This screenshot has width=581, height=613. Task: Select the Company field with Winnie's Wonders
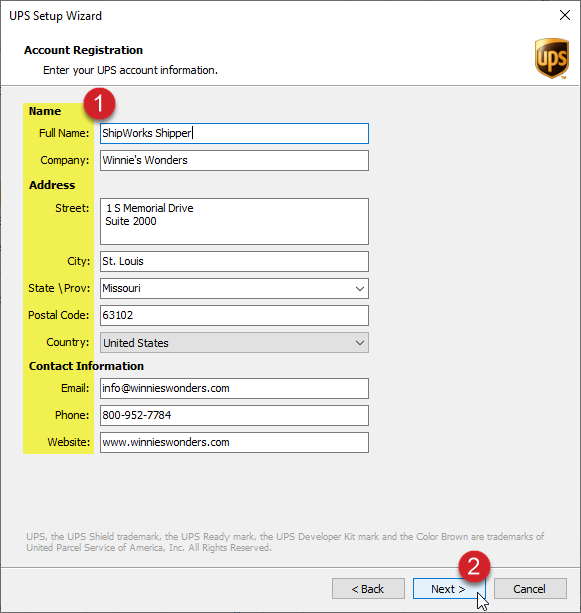(234, 161)
